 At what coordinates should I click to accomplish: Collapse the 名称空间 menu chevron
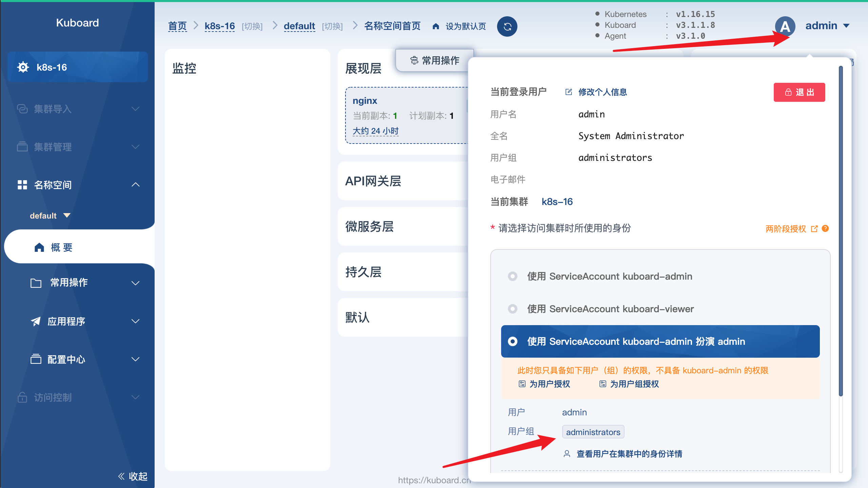click(136, 185)
